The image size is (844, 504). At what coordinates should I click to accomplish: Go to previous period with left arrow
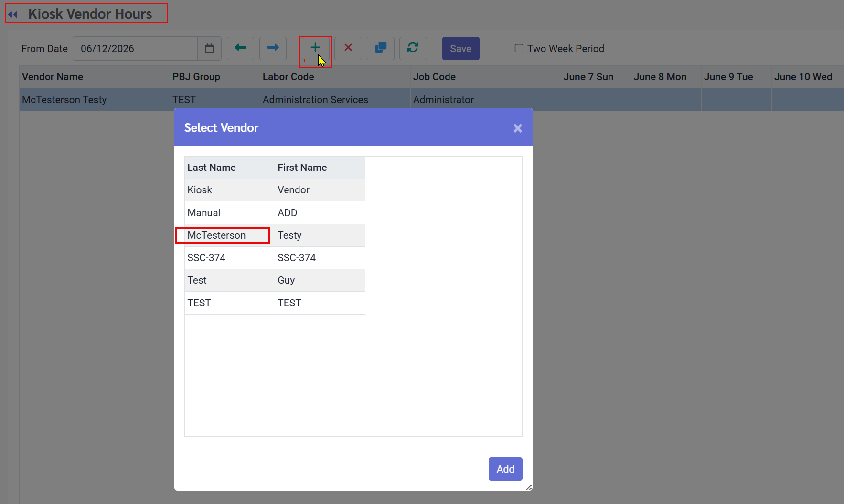240,49
